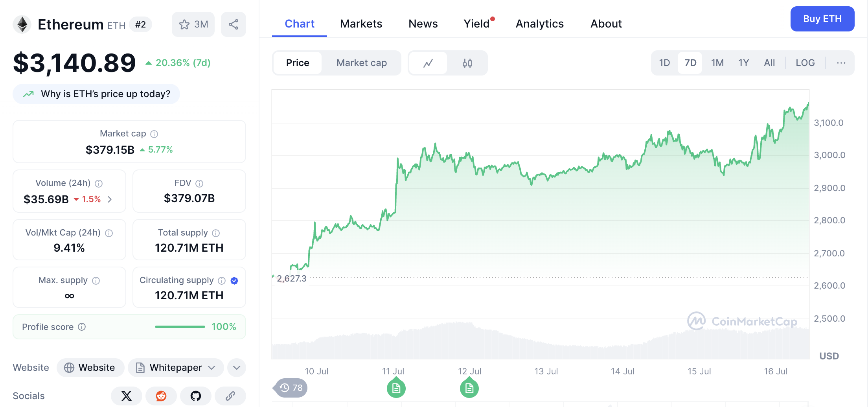Expand Volume (24h) details chevron
This screenshot has width=868, height=407.
click(x=110, y=199)
